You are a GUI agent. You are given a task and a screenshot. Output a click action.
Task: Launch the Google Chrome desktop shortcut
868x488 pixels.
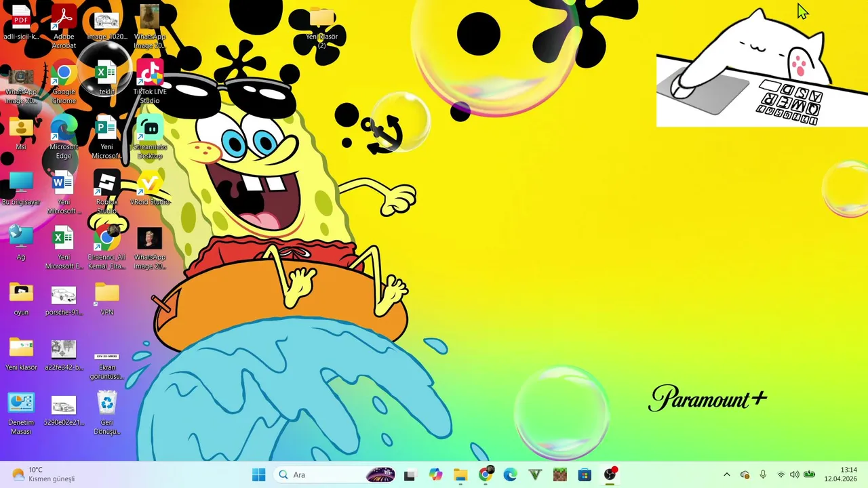click(64, 83)
